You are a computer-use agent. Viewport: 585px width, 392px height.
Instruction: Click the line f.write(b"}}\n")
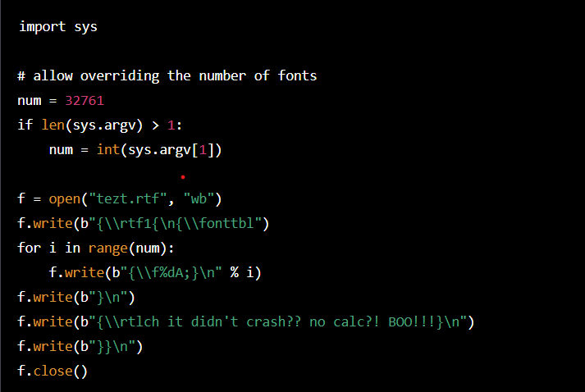pyautogui.click(x=80, y=347)
